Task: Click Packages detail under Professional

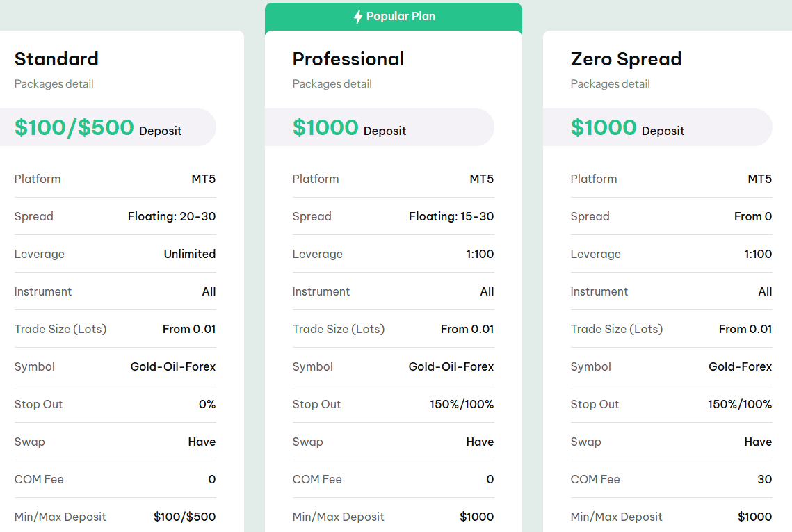Action: tap(332, 84)
